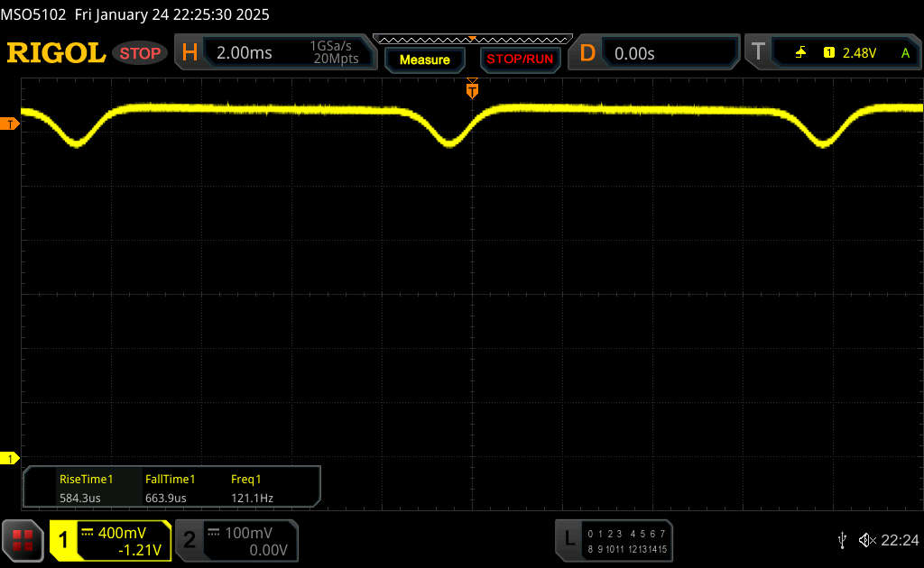
Task: Click the 20Mpts memory depth readout
Action: pyautogui.click(x=336, y=59)
